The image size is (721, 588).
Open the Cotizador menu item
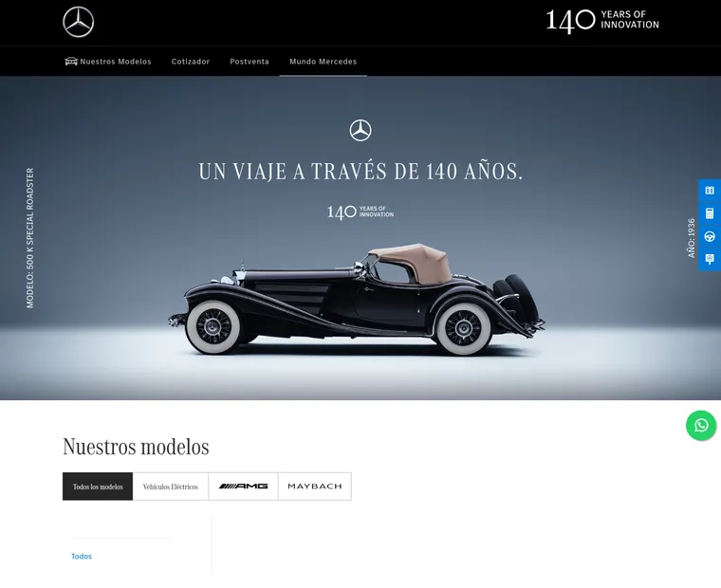point(191,61)
